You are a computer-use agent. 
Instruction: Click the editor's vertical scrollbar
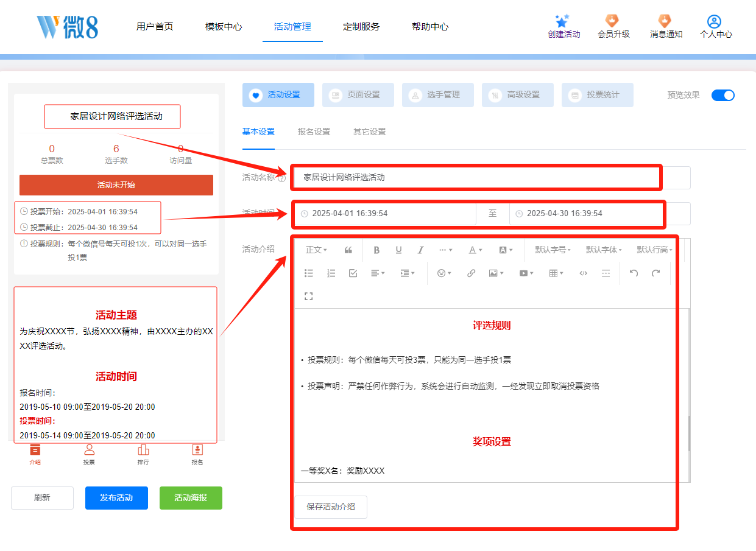(689, 433)
